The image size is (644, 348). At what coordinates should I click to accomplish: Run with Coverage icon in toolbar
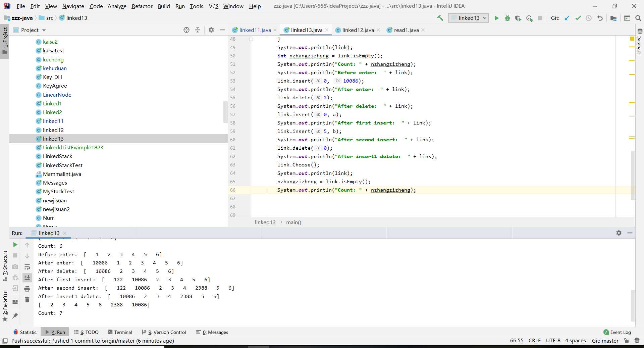pyautogui.click(x=518, y=18)
